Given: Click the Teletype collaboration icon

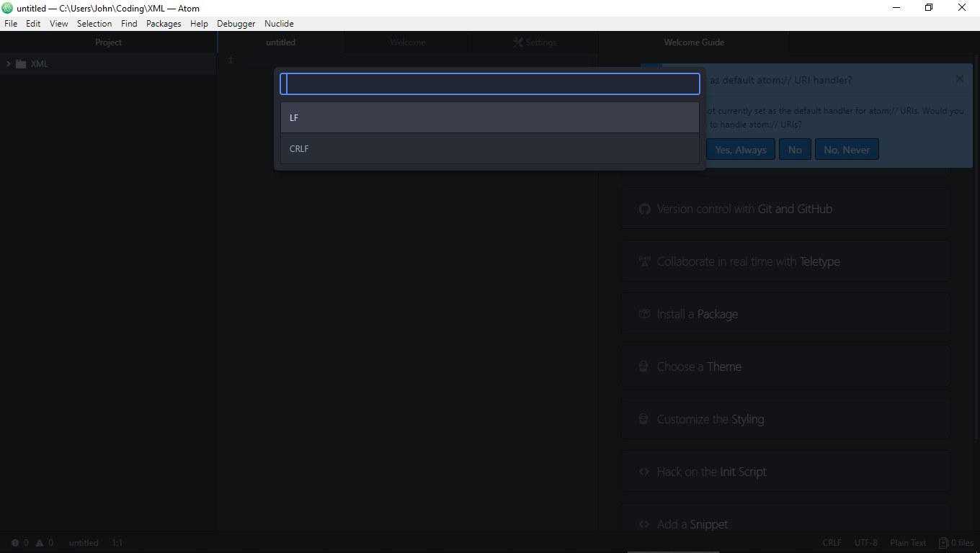Looking at the screenshot, I should pos(643,261).
